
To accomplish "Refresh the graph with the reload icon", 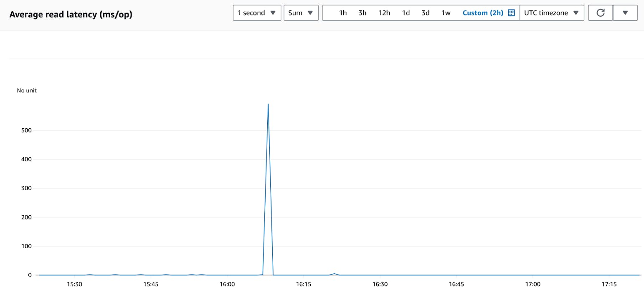I will click(x=601, y=13).
